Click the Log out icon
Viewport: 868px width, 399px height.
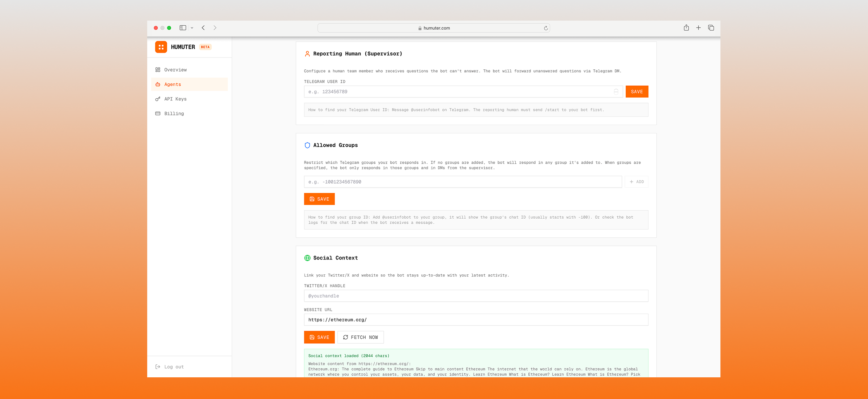click(x=158, y=367)
